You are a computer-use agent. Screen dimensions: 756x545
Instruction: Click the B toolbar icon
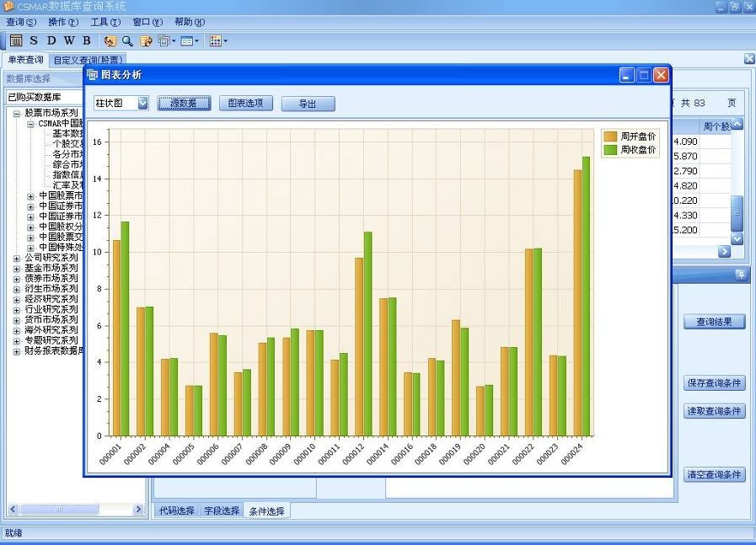click(x=86, y=40)
